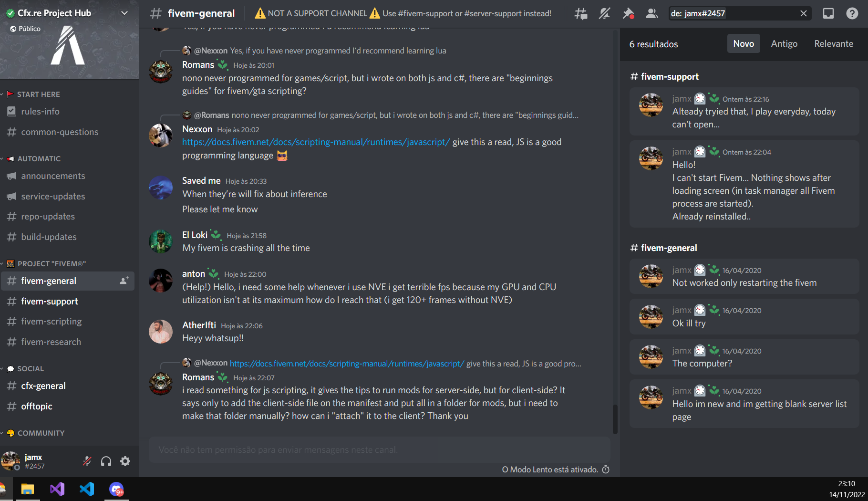Open offtopic channel
868x501 pixels.
(x=68, y=406)
